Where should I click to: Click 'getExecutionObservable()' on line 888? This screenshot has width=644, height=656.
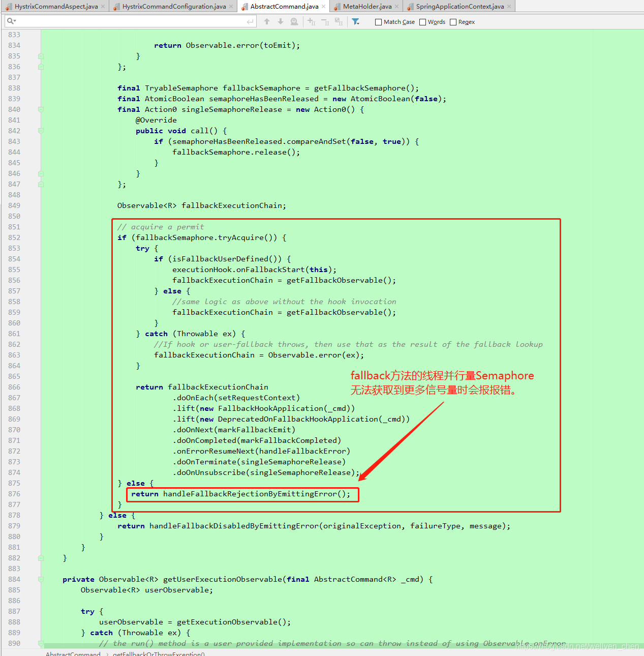pyautogui.click(x=232, y=622)
